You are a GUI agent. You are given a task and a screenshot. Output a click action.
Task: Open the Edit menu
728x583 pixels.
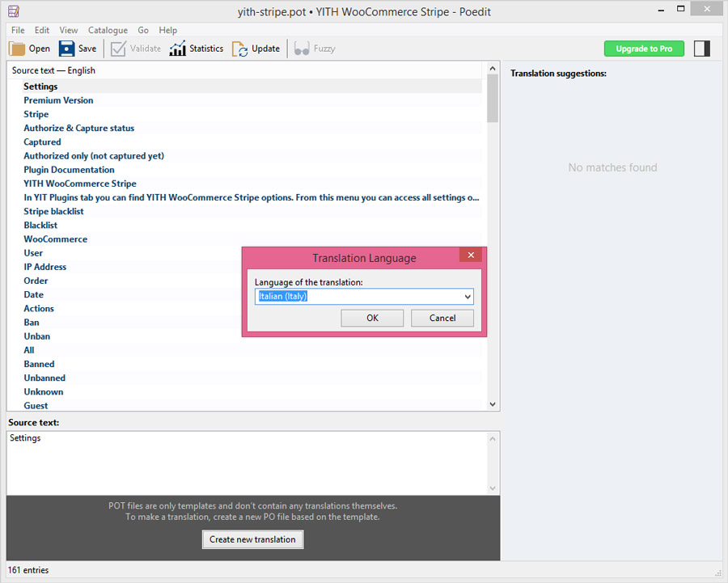(x=42, y=30)
